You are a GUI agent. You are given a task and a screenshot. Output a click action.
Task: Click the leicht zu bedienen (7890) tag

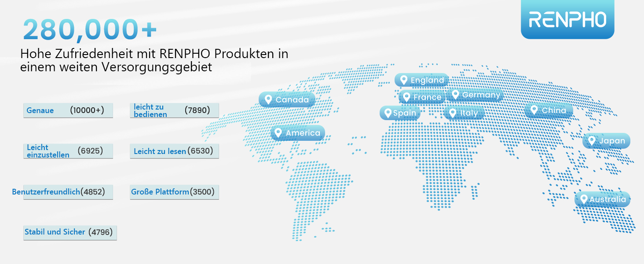pyautogui.click(x=174, y=110)
